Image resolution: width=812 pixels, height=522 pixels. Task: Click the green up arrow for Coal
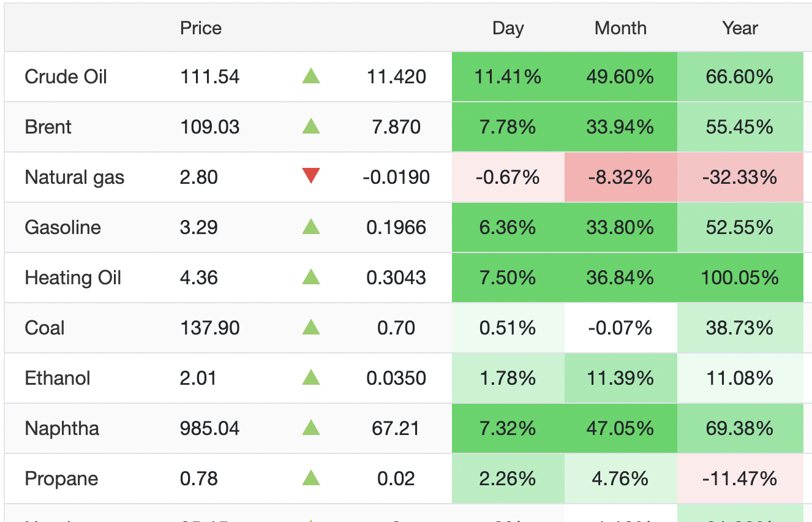(311, 328)
